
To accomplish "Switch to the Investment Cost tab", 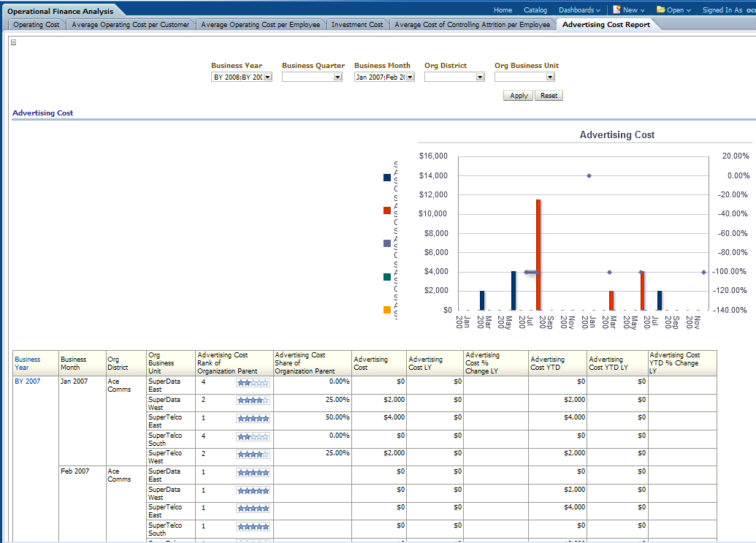I will pos(356,25).
